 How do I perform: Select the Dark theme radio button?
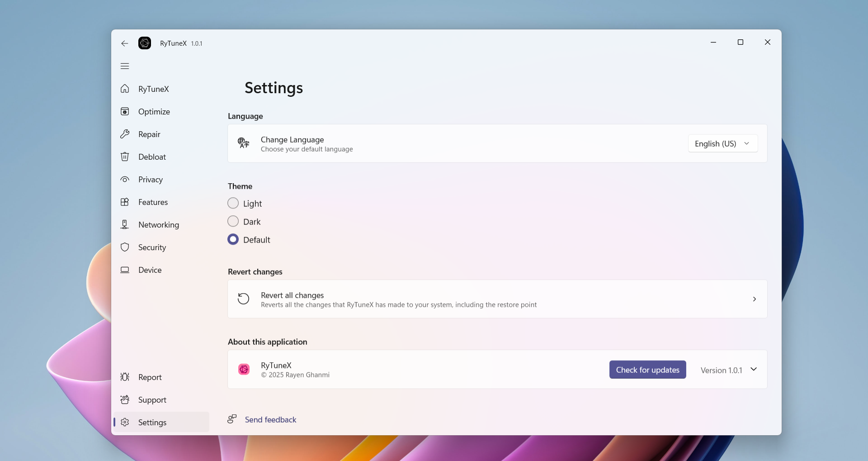coord(233,221)
